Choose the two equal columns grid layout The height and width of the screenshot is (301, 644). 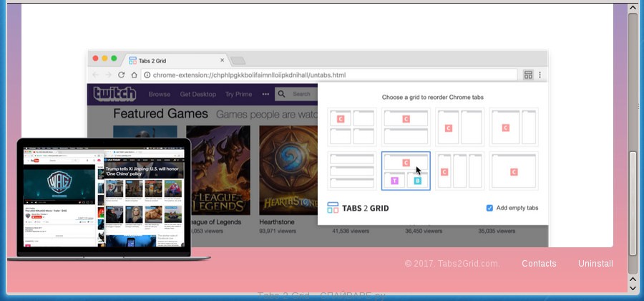click(x=459, y=127)
